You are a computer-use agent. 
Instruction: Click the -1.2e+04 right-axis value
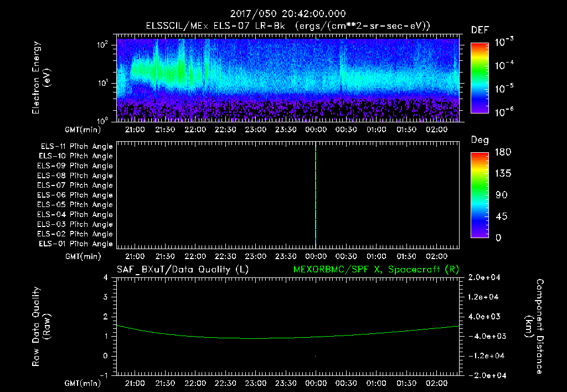coord(486,356)
